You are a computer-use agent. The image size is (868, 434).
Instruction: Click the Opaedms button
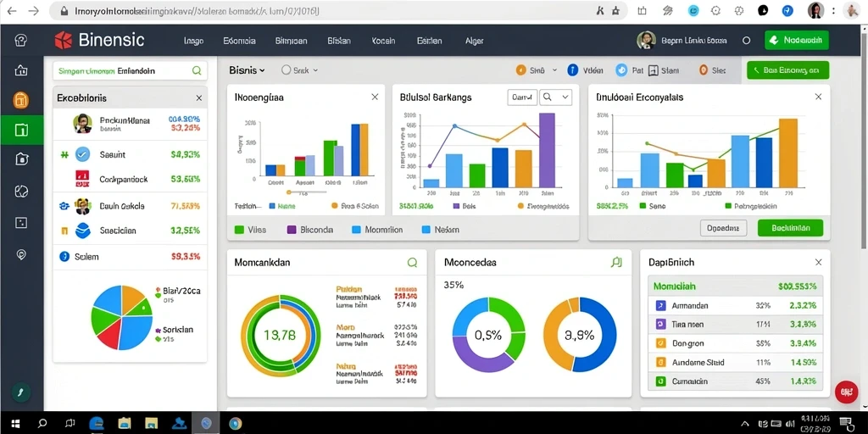point(724,227)
